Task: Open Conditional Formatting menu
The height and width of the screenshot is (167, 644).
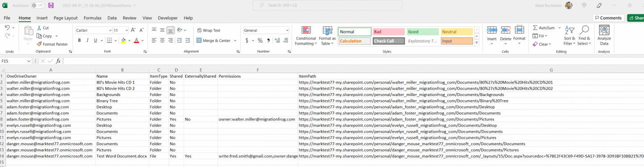Action: [306, 36]
